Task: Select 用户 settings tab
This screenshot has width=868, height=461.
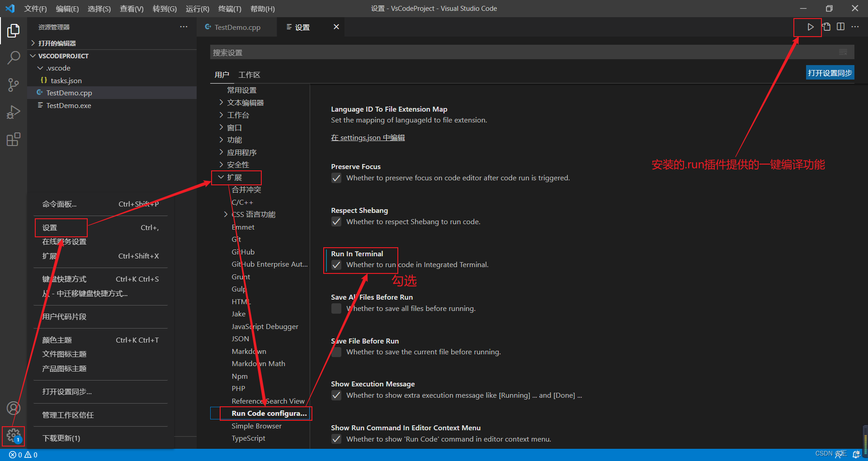Action: click(x=222, y=75)
